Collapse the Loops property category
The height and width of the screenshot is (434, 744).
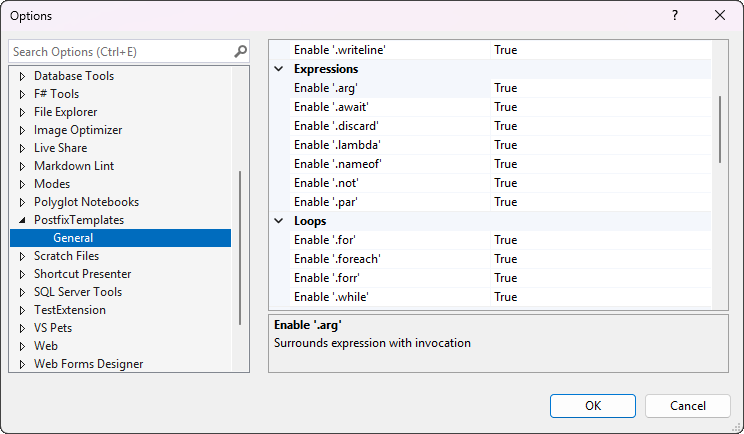pyautogui.click(x=279, y=221)
